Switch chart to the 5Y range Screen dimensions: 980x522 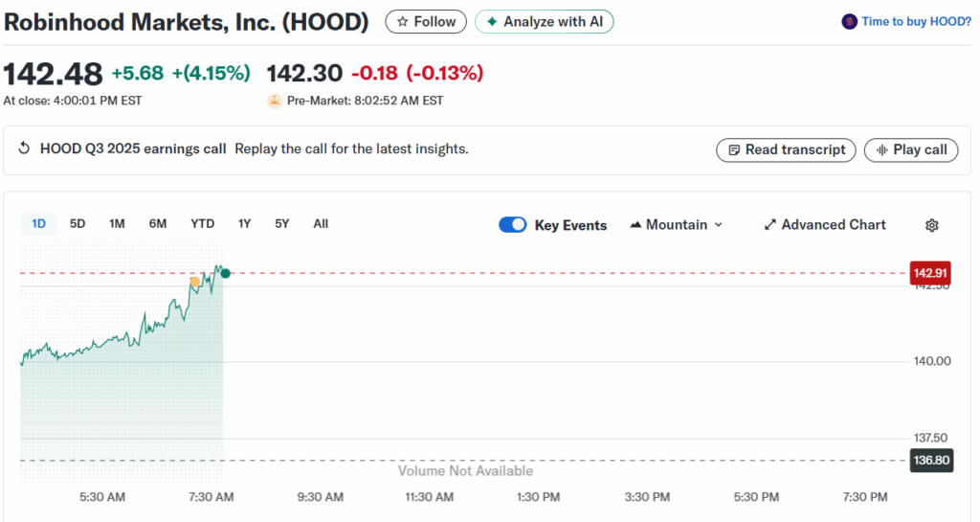281,224
